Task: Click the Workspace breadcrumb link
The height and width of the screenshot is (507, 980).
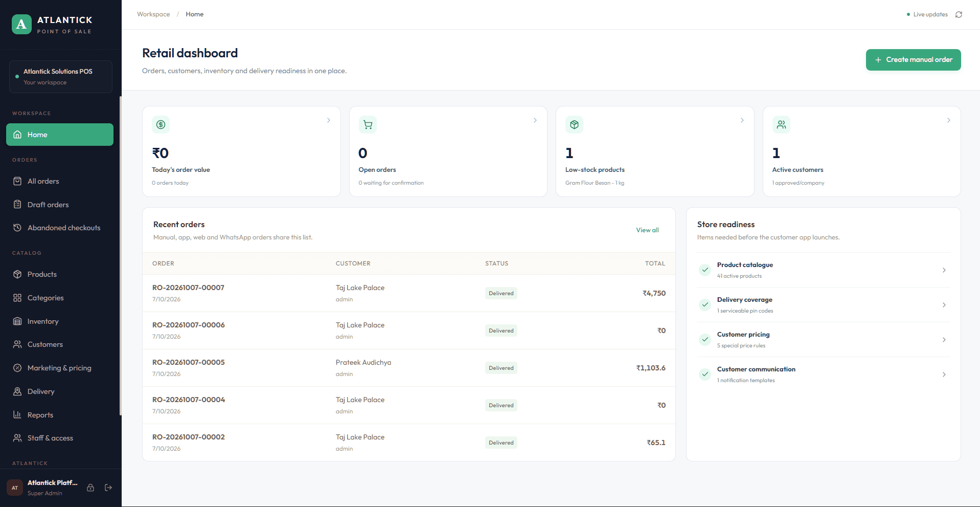Action: click(x=153, y=14)
